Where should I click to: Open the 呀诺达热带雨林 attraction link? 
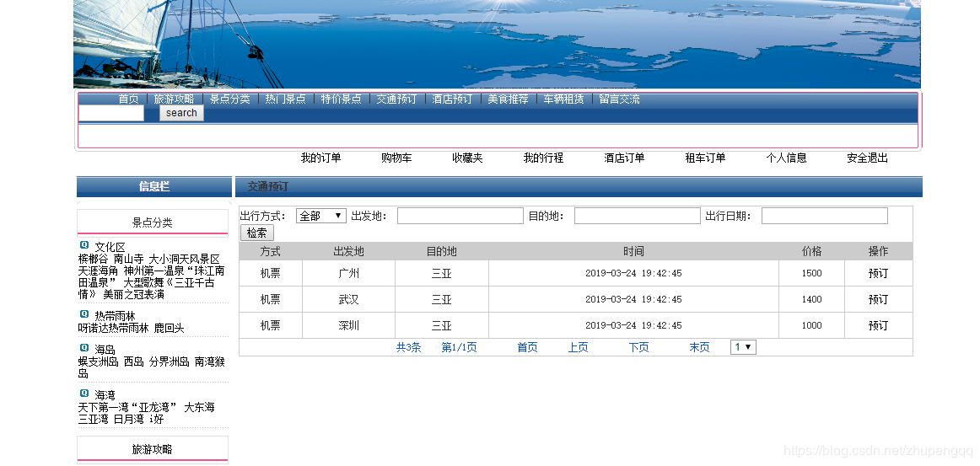(114, 328)
